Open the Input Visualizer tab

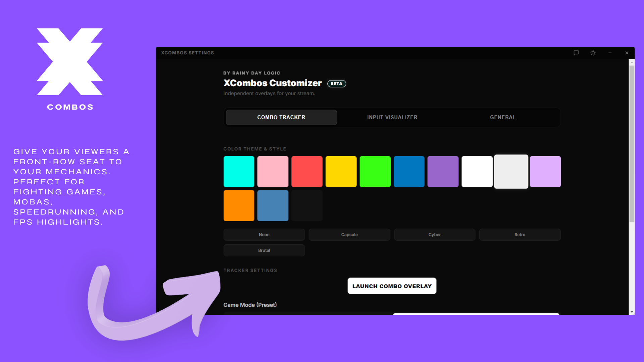click(392, 117)
